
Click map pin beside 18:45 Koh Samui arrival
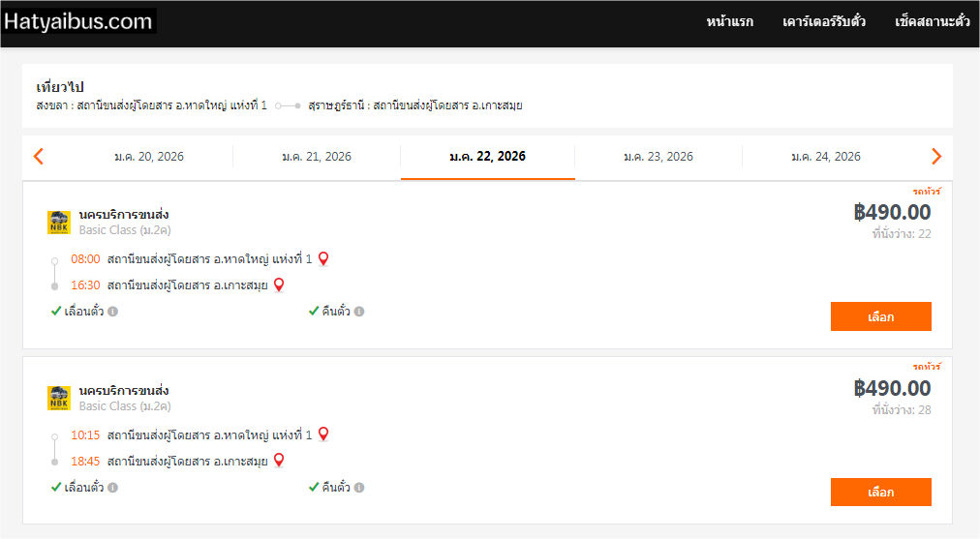click(x=279, y=461)
